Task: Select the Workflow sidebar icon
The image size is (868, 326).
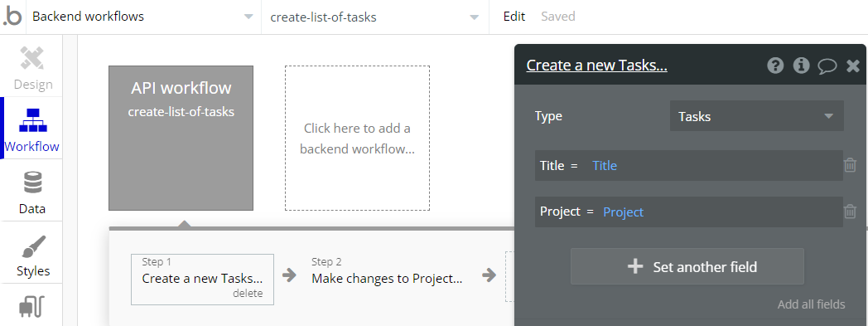Action: coord(32,119)
